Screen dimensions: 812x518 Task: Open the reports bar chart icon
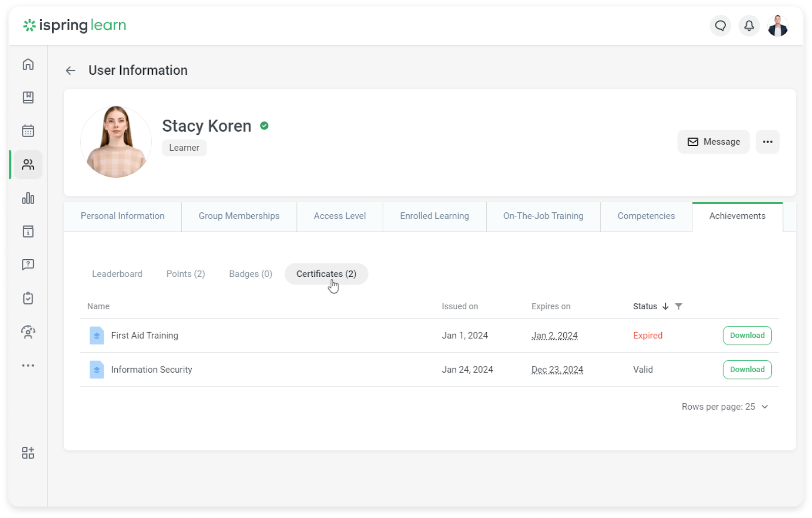pyautogui.click(x=28, y=198)
